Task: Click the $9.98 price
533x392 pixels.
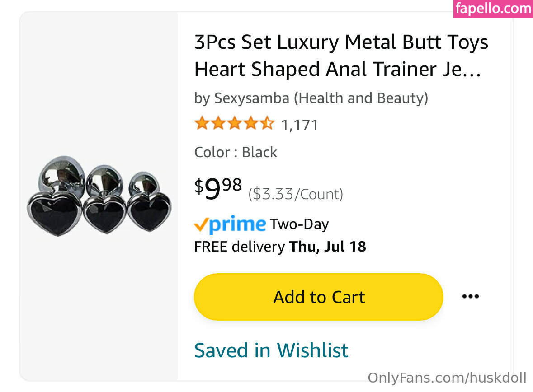Action: tap(218, 189)
